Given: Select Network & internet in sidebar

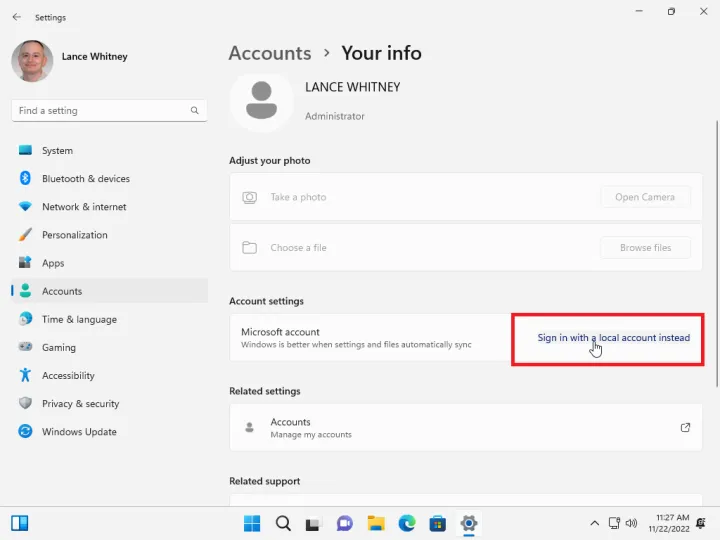Looking at the screenshot, I should [x=84, y=207].
